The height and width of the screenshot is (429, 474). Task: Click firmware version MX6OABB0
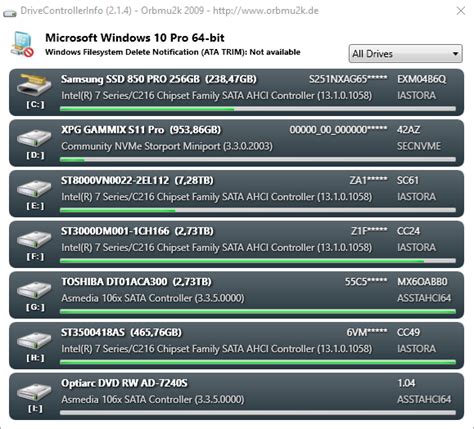point(422,282)
